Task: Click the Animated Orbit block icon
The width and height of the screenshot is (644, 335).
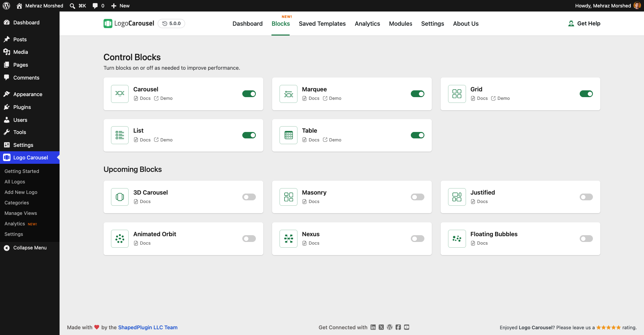Action: click(120, 239)
